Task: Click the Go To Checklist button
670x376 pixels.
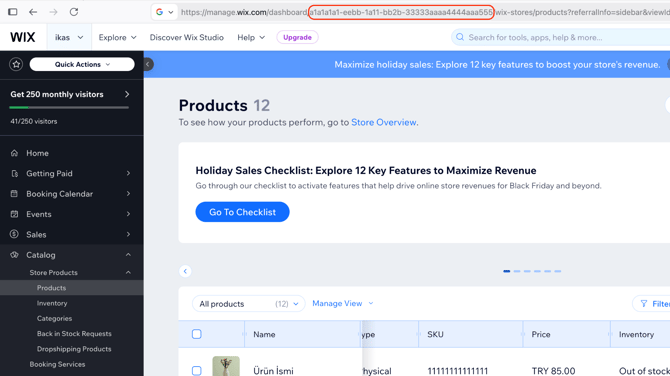Action: [x=242, y=212]
